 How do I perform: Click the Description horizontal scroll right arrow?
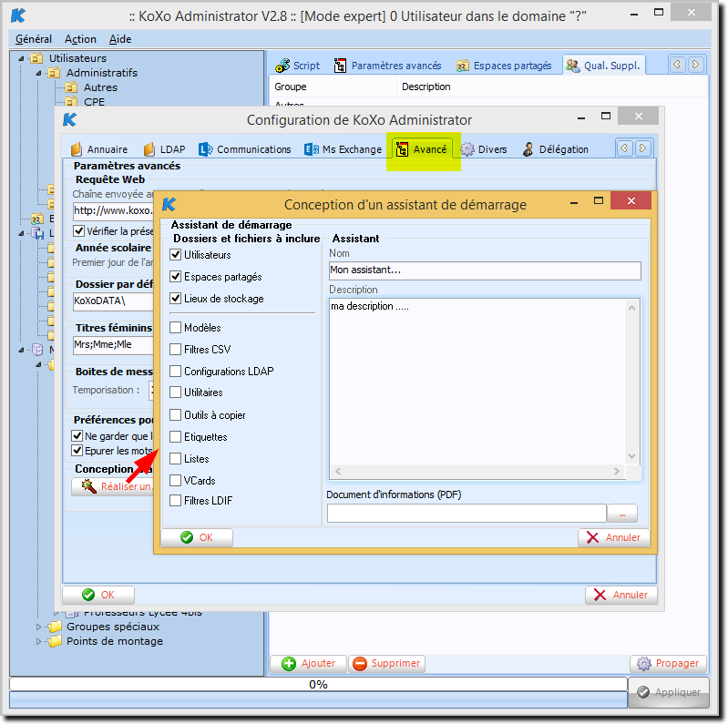(617, 472)
